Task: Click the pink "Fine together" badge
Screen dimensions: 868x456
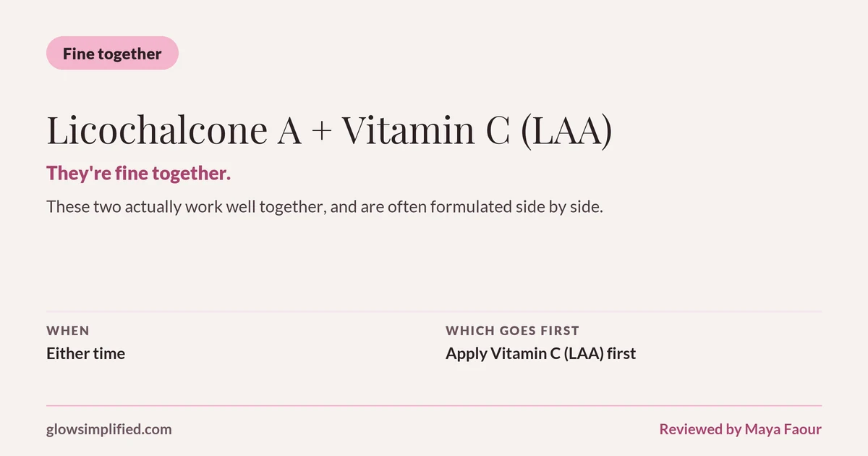Action: [112, 54]
